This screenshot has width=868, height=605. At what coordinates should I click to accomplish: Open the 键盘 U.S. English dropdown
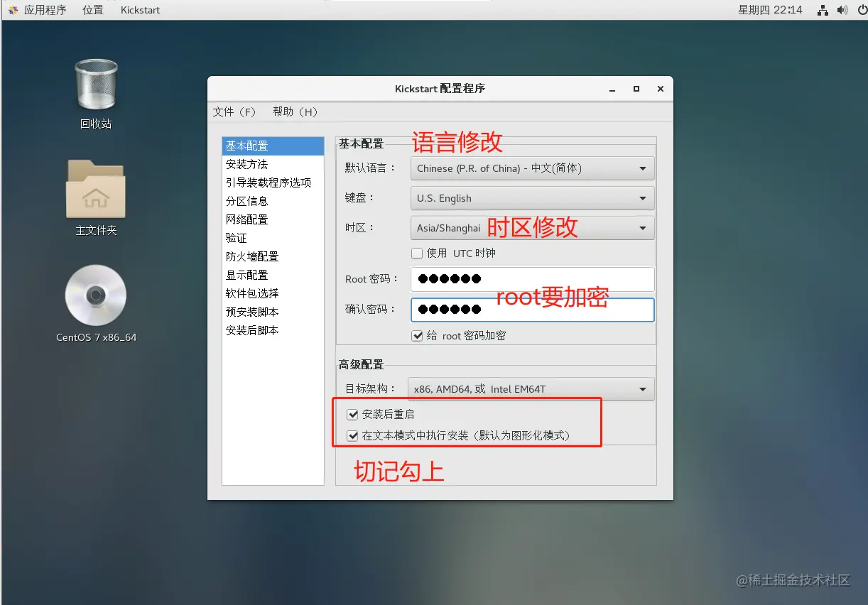pyautogui.click(x=533, y=198)
